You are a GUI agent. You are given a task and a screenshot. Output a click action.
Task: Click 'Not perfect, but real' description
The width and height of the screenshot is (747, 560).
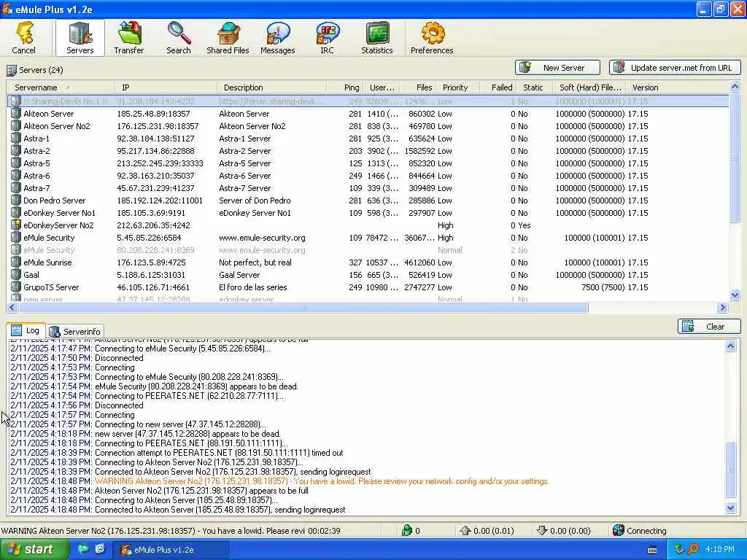tap(255, 262)
